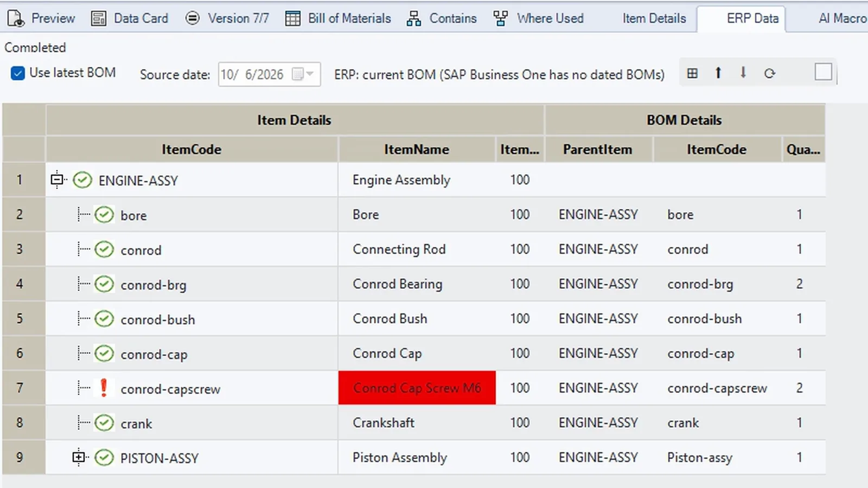
Task: Open the Preview tab
Action: 41,18
